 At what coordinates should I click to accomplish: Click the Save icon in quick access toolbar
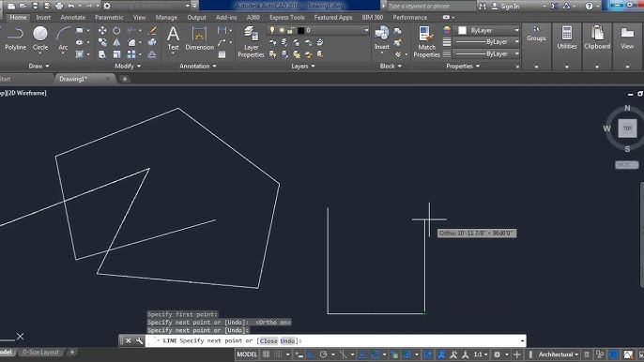point(36,6)
